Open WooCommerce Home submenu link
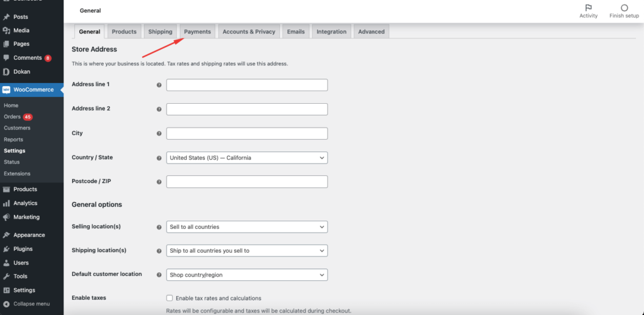The width and height of the screenshot is (644, 315). (x=11, y=106)
